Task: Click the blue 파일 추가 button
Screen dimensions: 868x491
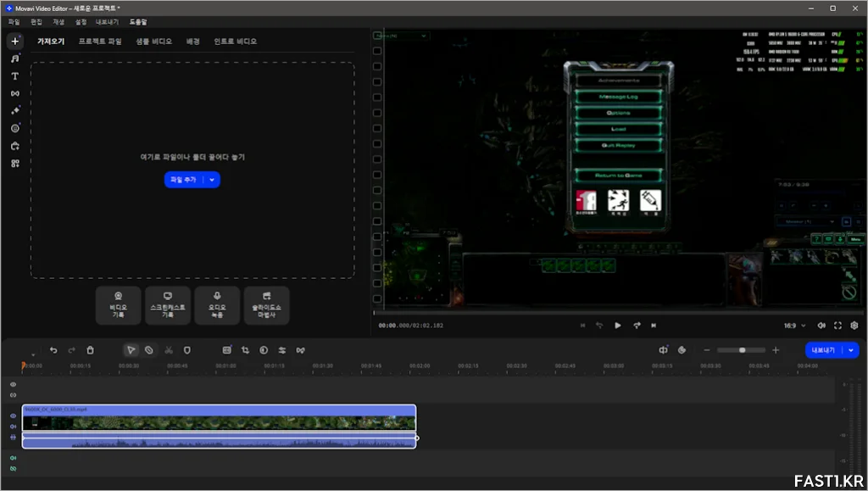Action: point(184,179)
